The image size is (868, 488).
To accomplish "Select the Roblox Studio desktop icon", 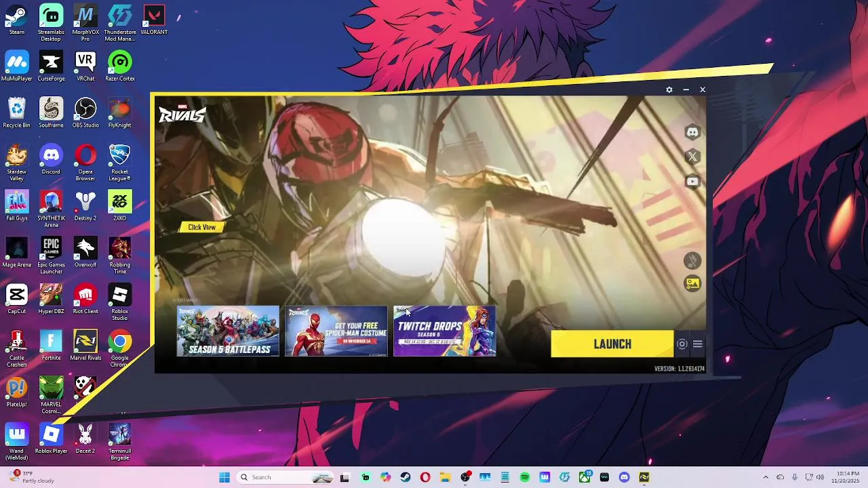I will tap(120, 302).
